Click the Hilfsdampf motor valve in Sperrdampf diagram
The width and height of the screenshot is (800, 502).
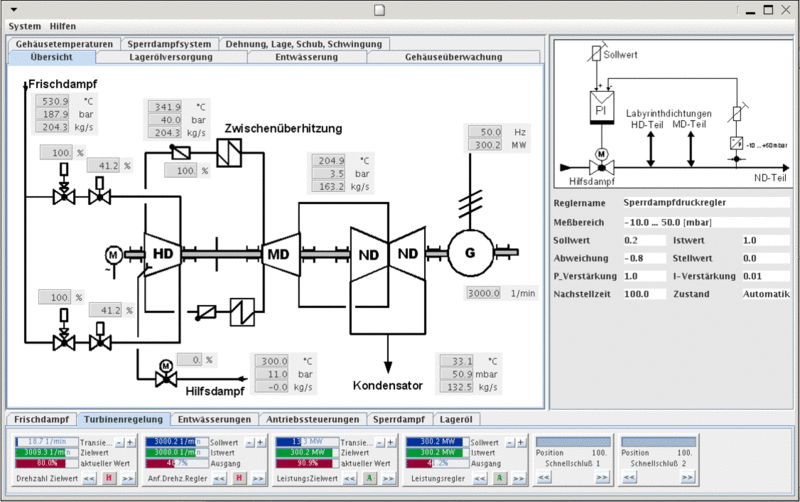tap(602, 162)
